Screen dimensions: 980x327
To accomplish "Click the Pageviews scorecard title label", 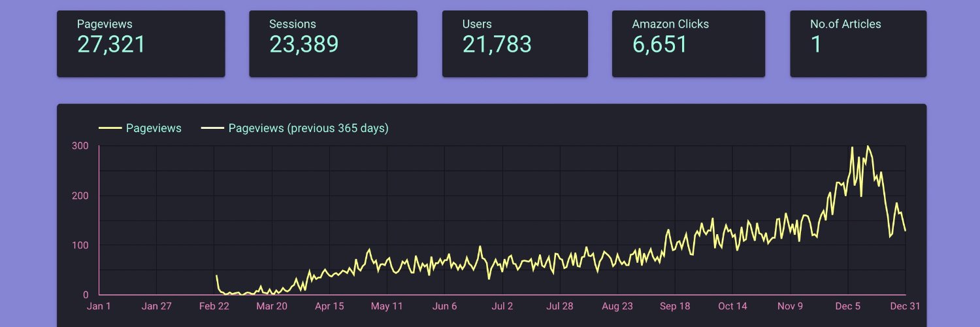I will (x=105, y=24).
